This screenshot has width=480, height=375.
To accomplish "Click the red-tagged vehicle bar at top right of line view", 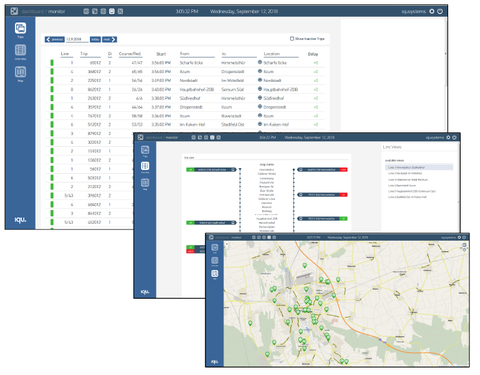I will point(322,170).
